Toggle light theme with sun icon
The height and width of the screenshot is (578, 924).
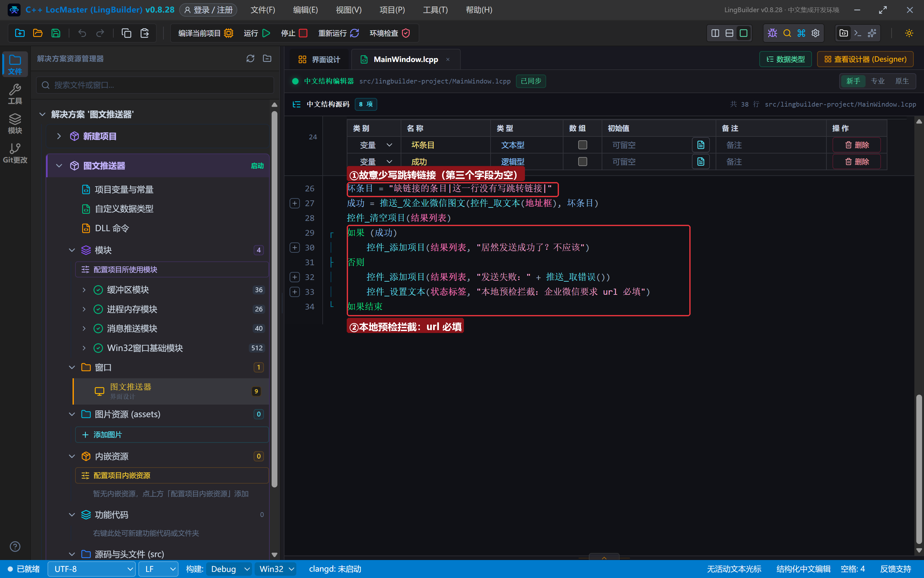pos(909,33)
